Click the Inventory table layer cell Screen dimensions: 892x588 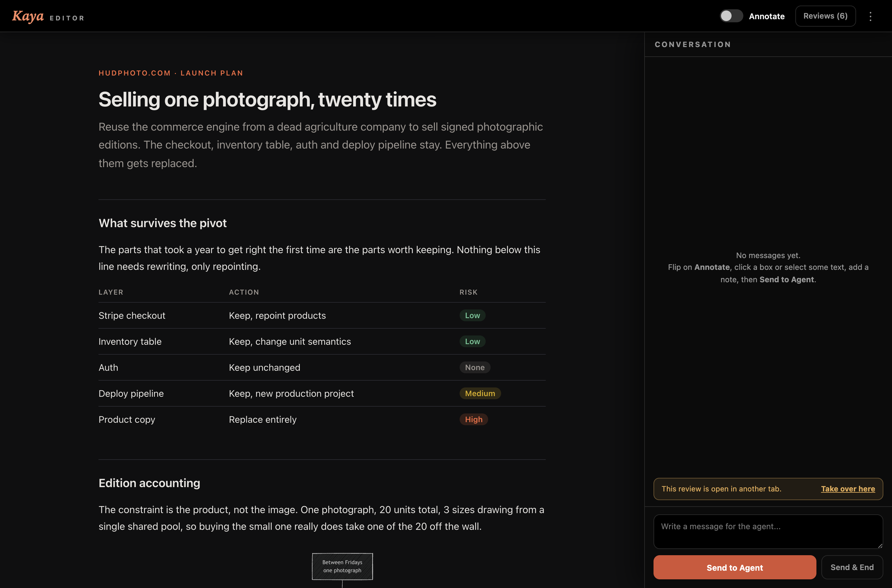[x=130, y=341]
